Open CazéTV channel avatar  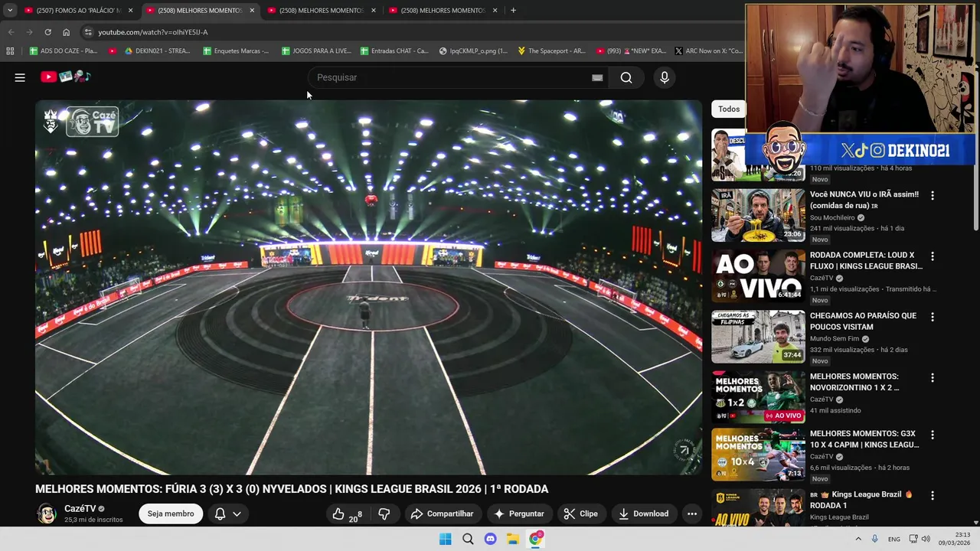pyautogui.click(x=47, y=514)
